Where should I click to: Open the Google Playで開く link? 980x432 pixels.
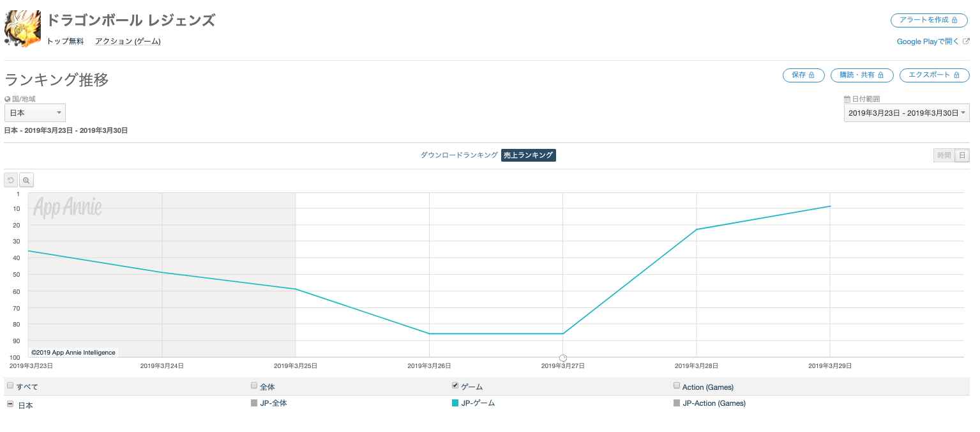pyautogui.click(x=928, y=42)
